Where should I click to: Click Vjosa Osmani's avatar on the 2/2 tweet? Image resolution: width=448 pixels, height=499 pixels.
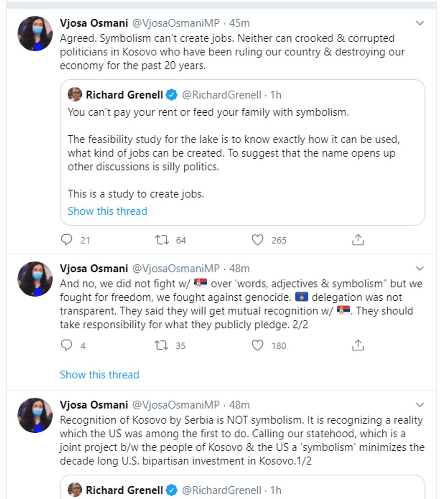click(x=35, y=279)
